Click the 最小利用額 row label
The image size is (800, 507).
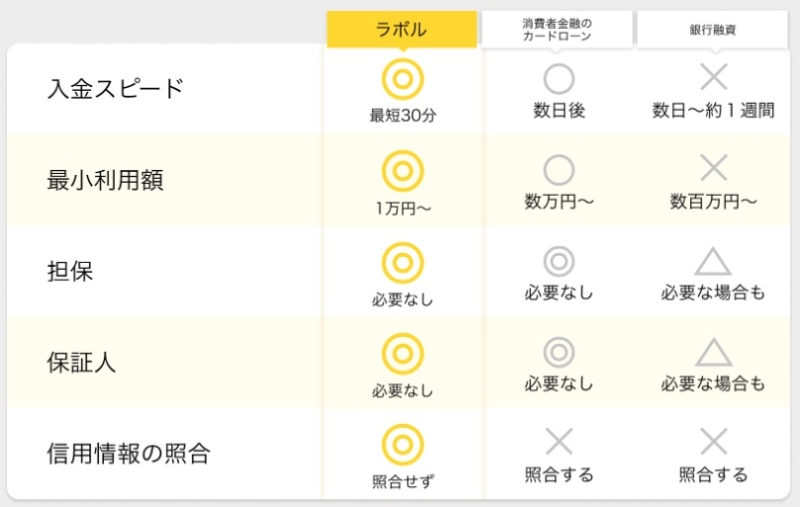point(105,180)
